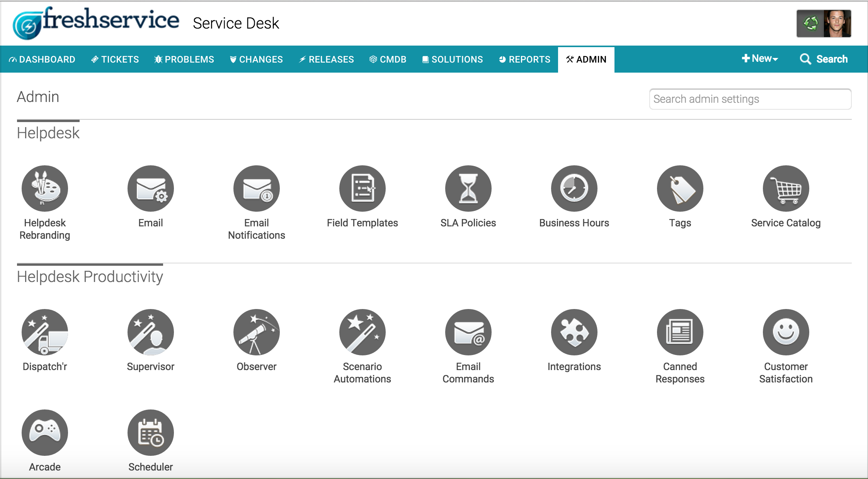
Task: Click the SLA Policies label
Action: tap(468, 223)
